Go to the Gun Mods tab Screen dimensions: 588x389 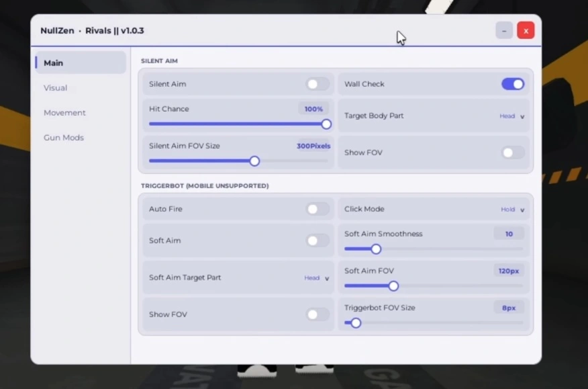[64, 138]
